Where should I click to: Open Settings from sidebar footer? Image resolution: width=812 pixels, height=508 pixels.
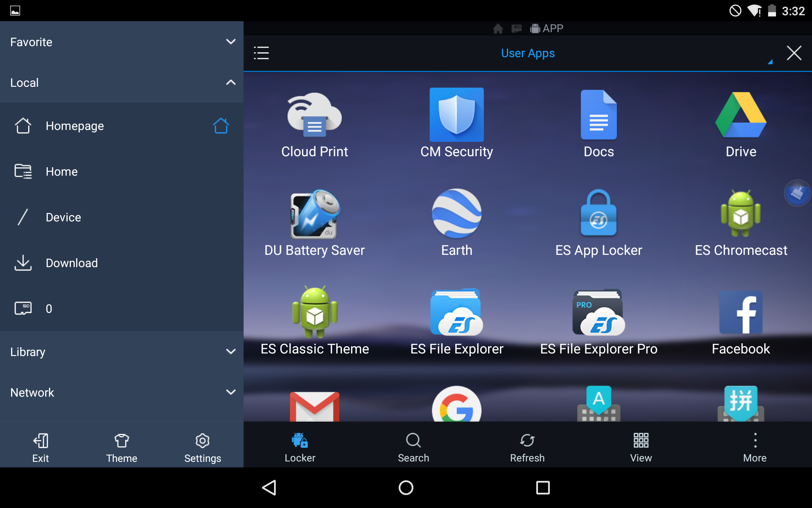click(203, 447)
